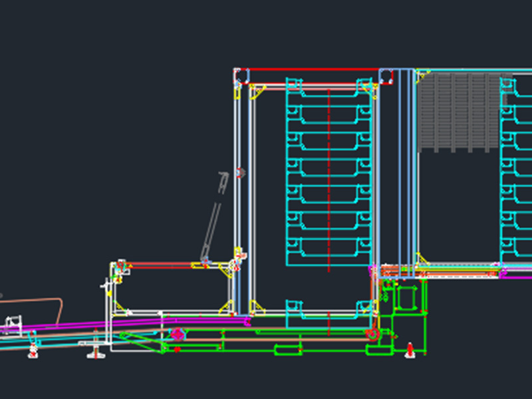Click the yellow bracket at inner frame's top-left
Viewport: 532px width, 399px height.
click(257, 90)
